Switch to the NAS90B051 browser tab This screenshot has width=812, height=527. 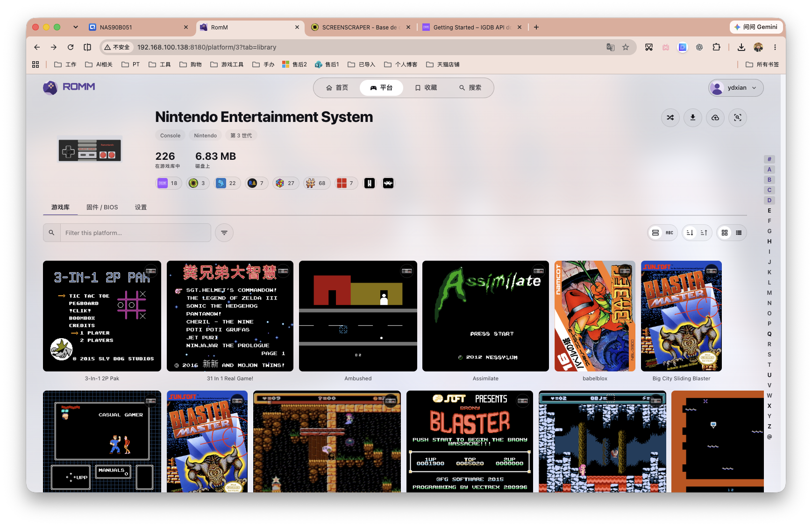click(x=138, y=27)
